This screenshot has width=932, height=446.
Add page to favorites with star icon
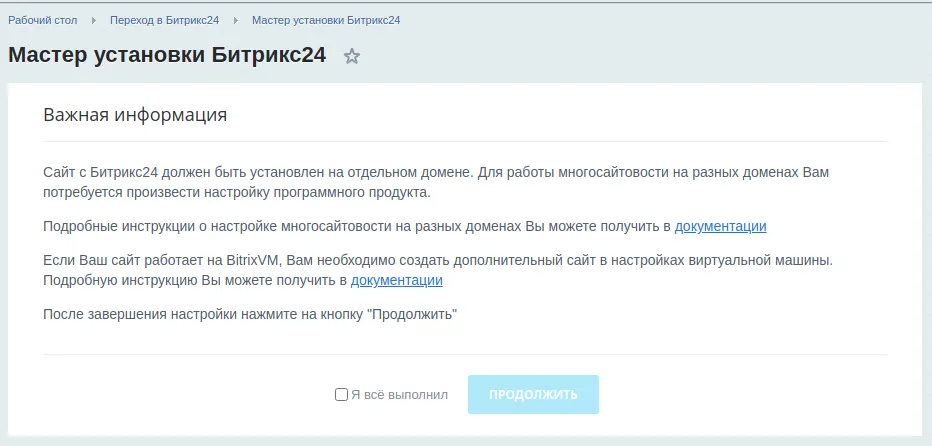point(352,57)
